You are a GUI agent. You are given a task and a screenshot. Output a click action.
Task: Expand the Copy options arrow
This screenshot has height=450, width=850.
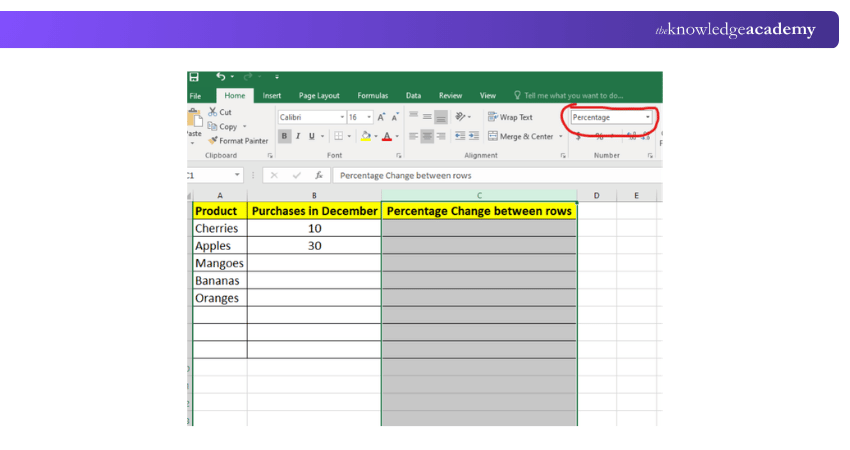tap(244, 126)
